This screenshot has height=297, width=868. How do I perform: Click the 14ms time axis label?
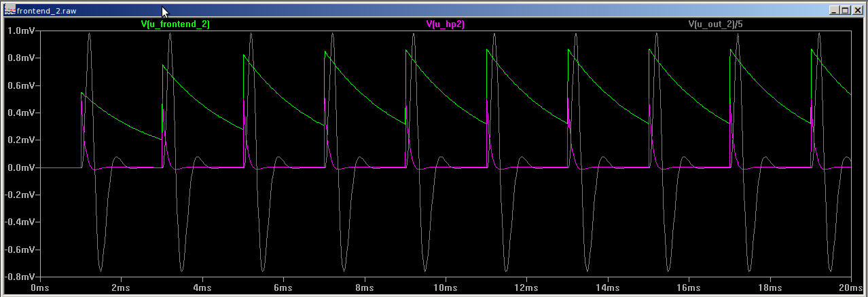pyautogui.click(x=608, y=287)
